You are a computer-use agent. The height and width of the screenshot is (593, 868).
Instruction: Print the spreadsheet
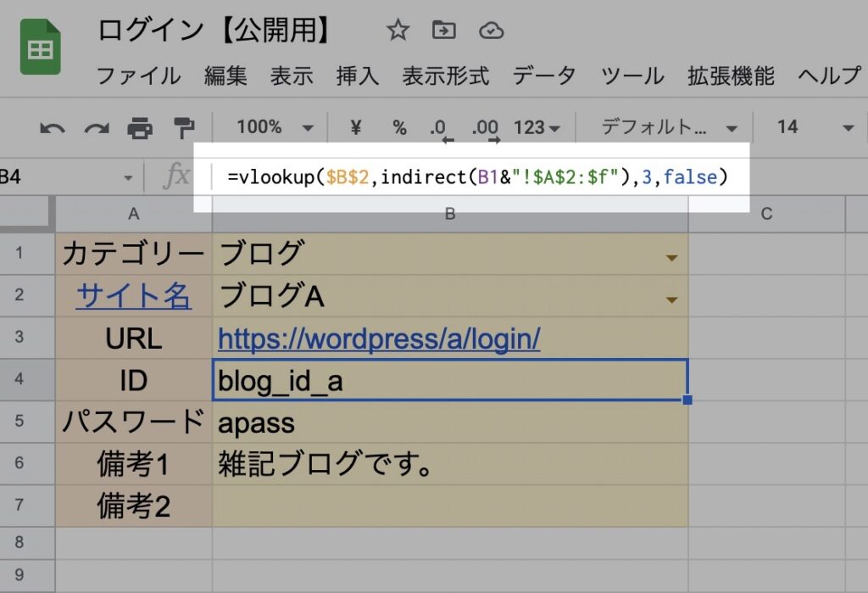(140, 128)
